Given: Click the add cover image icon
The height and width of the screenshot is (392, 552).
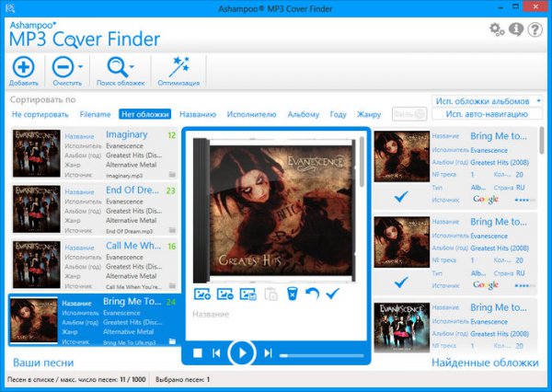Looking at the screenshot, I should (x=202, y=294).
